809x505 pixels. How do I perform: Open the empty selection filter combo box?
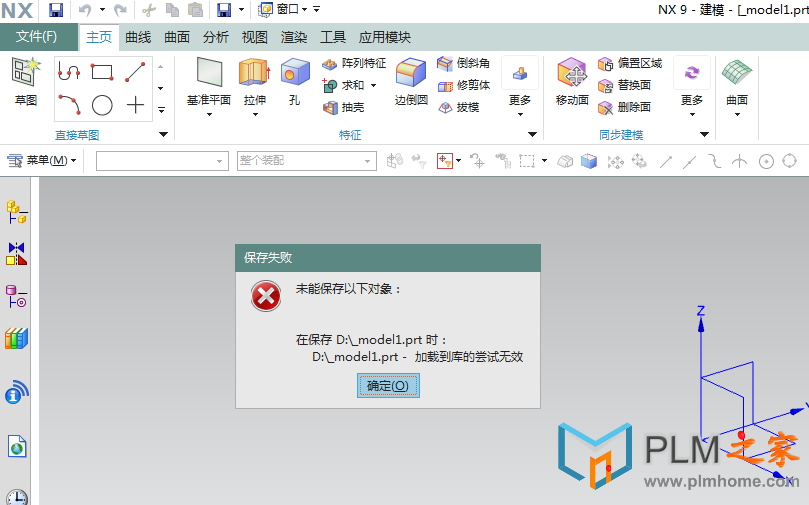162,161
